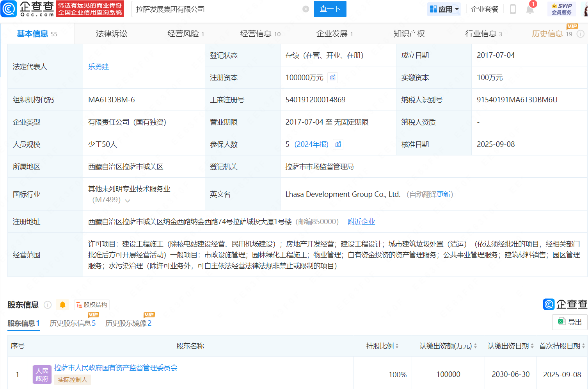The height and width of the screenshot is (389, 588).
Task: Expand the M7499 industry code details
Action: tap(127, 200)
